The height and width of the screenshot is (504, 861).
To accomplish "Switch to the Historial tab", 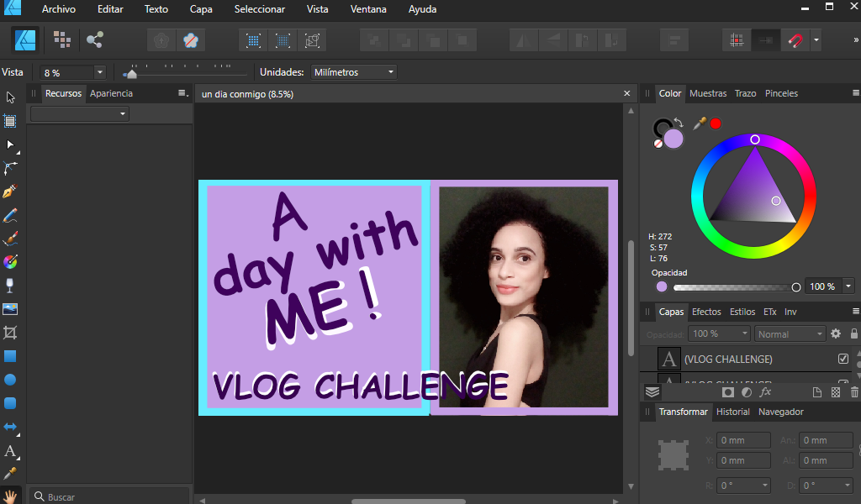I will pos(733,412).
